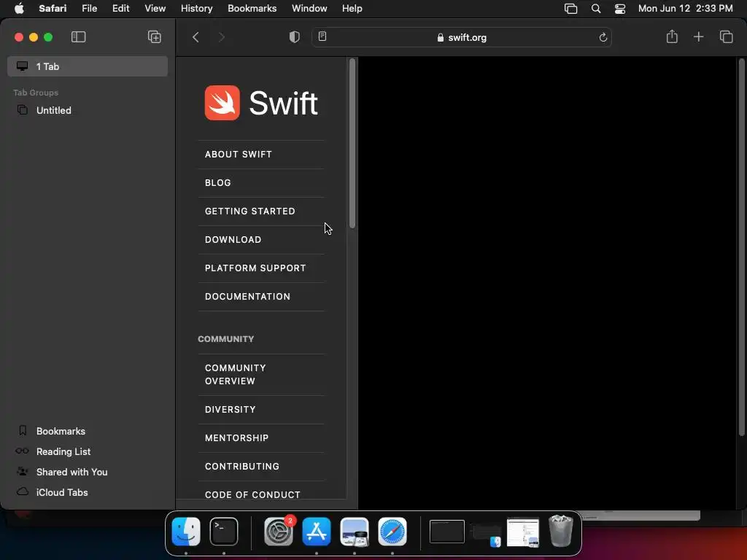747x560 pixels.
Task: Open the Blog link
Action: coord(217,183)
